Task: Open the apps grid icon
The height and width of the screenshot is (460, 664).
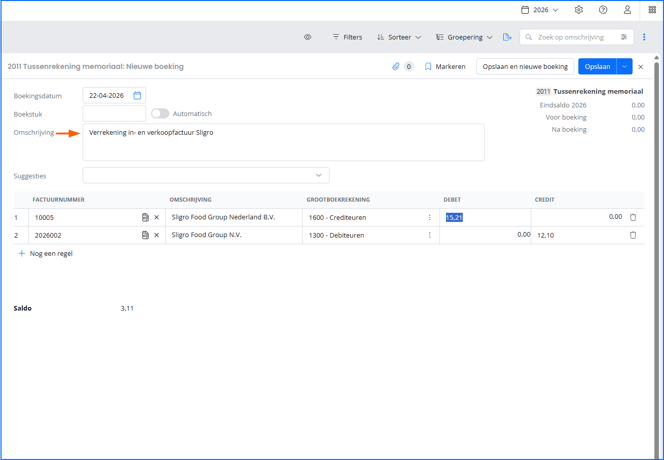Action: (x=652, y=10)
